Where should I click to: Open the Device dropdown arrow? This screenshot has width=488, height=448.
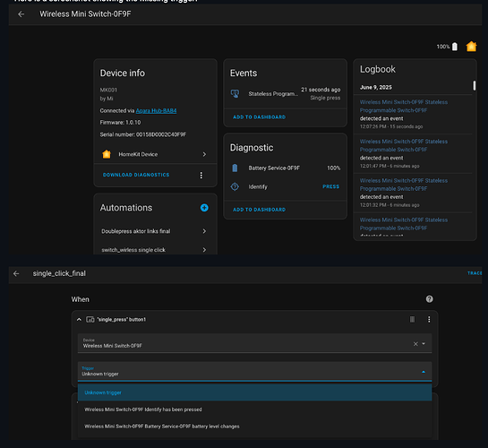424,344
